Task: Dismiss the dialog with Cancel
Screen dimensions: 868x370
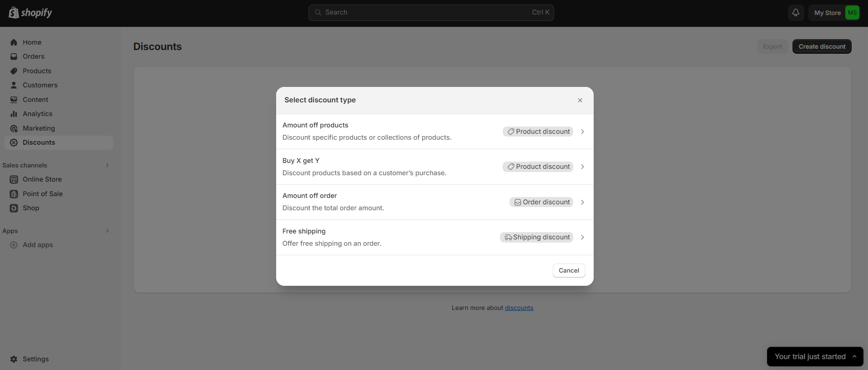Action: [x=569, y=270]
